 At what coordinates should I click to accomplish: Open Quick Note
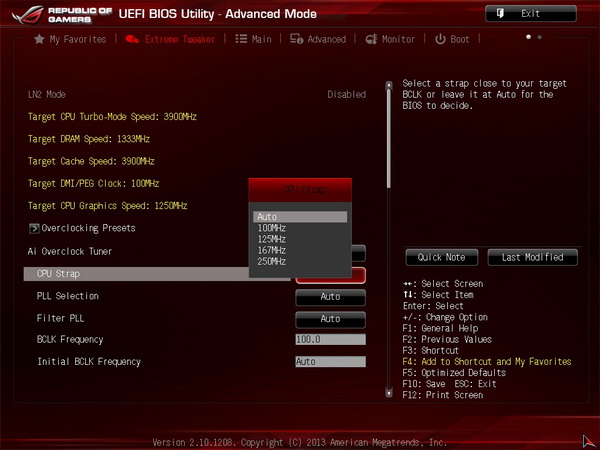coord(442,257)
